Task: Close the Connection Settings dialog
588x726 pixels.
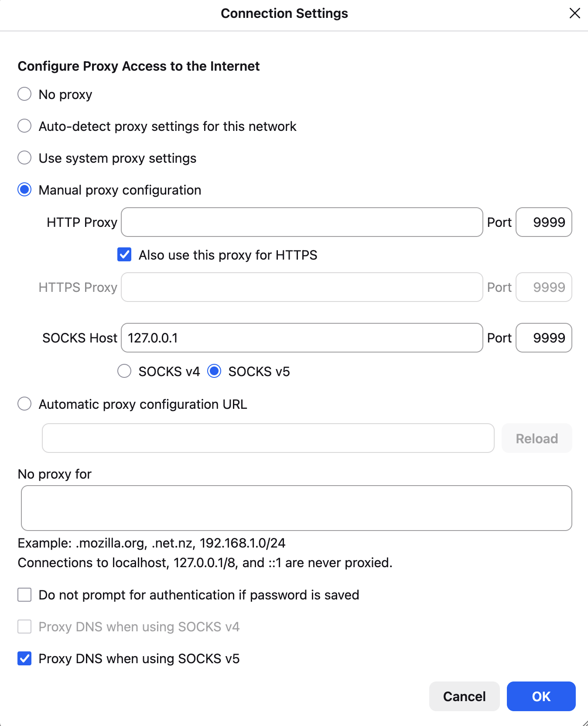Action: point(574,14)
